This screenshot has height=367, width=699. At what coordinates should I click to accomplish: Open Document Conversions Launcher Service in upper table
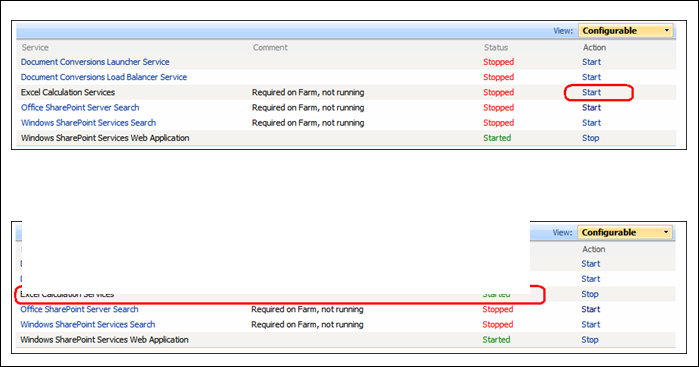click(95, 62)
